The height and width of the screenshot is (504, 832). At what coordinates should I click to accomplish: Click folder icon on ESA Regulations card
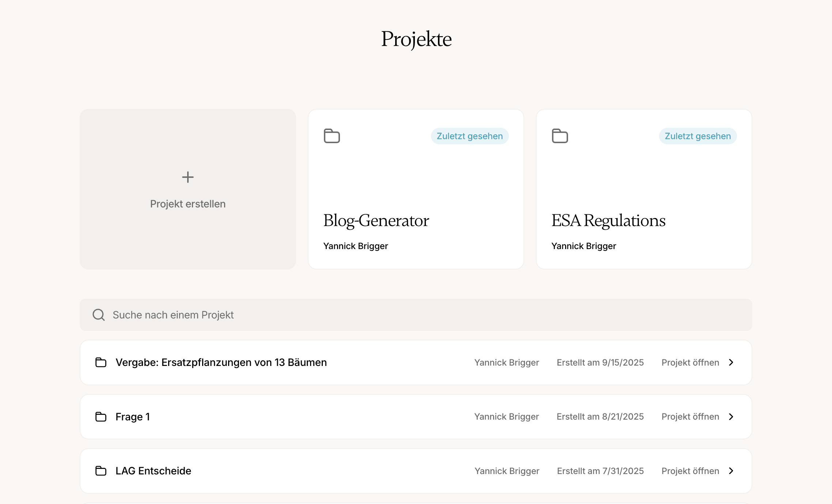tap(560, 136)
